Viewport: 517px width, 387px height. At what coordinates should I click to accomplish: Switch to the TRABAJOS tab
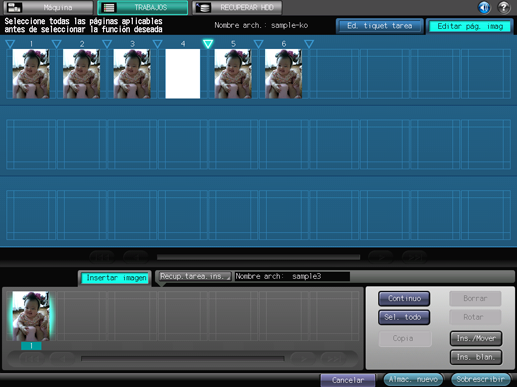click(143, 7)
